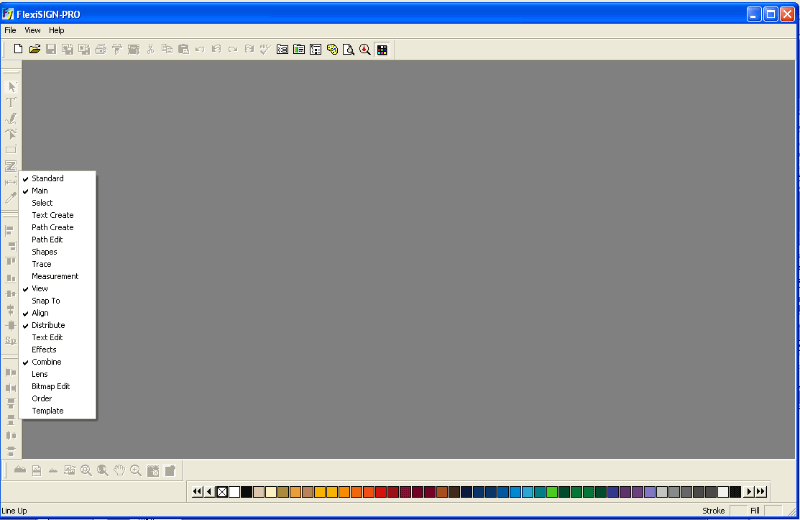
Task: Choose the Path edit node tool
Action: click(x=11, y=134)
